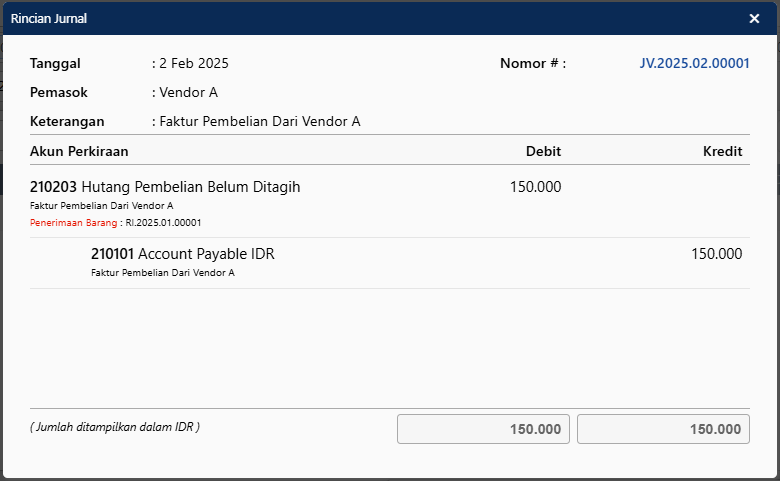Close the Rincian Jurnal dialog
This screenshot has width=780, height=481.
(x=754, y=18)
